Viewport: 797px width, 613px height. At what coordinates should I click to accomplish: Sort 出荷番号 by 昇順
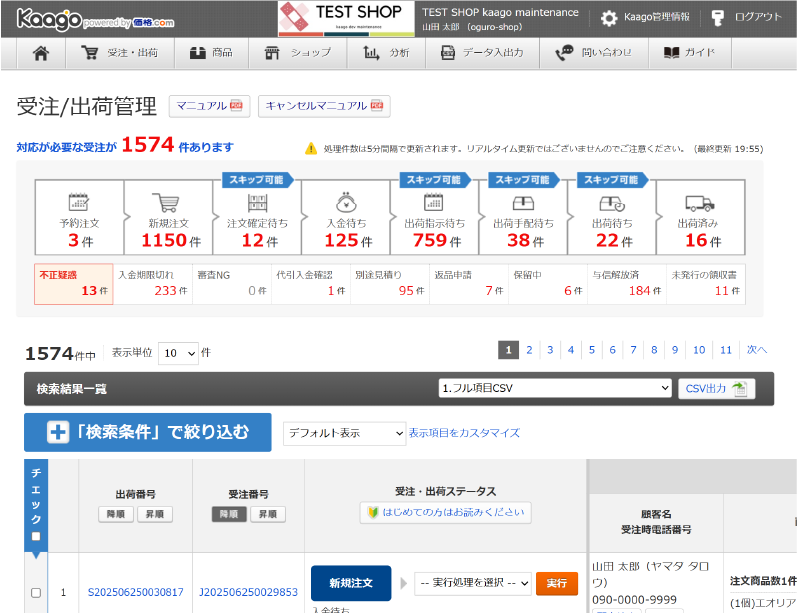coord(155,514)
